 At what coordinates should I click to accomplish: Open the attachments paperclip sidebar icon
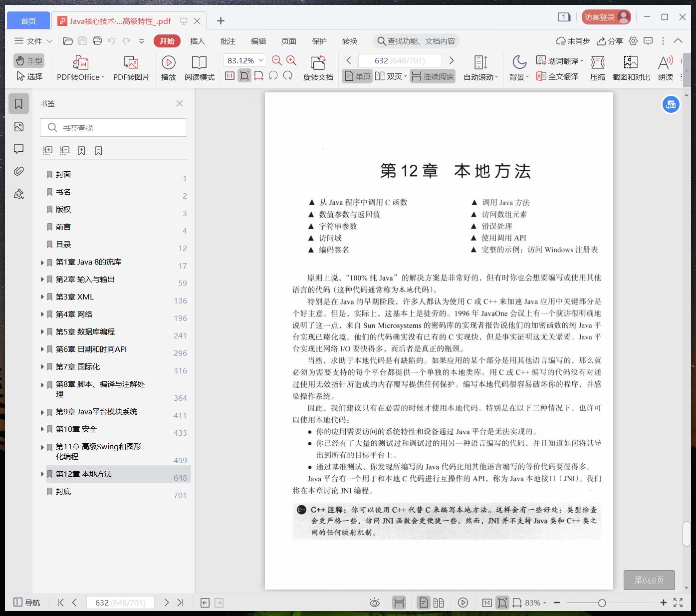coord(19,171)
